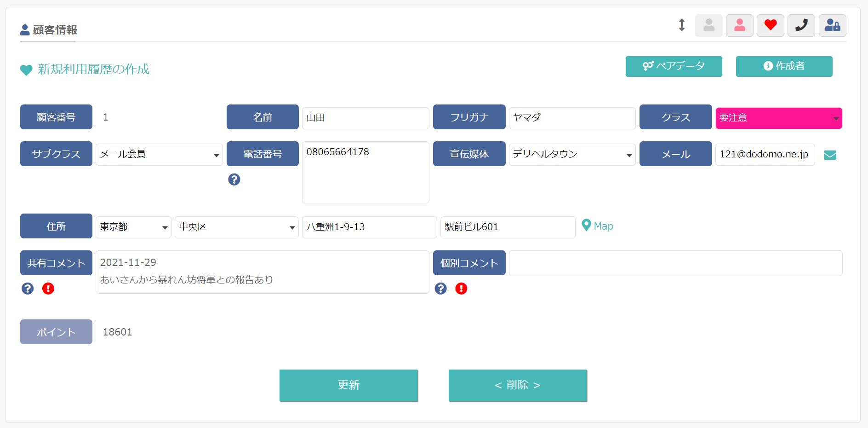This screenshot has height=428, width=868.
Task: Click the pink person icon button
Action: 740,25
